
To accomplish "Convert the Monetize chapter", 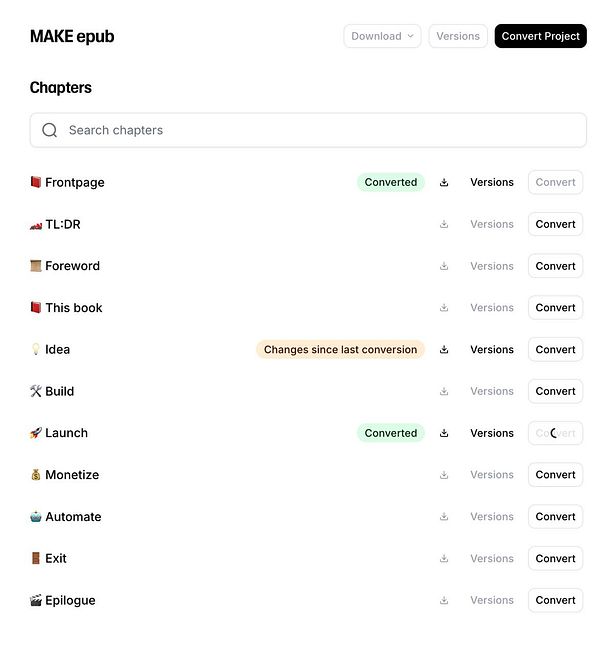I will [555, 475].
